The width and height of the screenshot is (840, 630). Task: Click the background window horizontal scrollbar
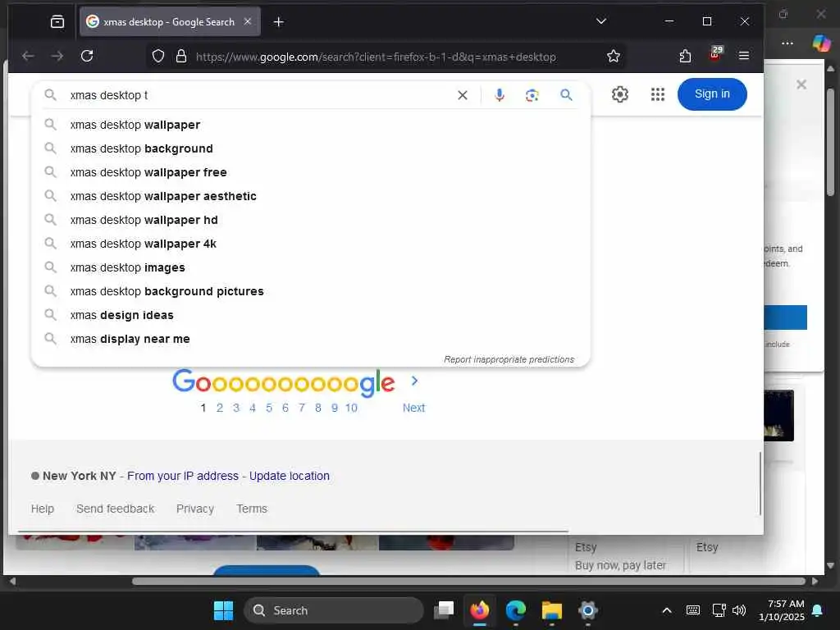coord(468,582)
